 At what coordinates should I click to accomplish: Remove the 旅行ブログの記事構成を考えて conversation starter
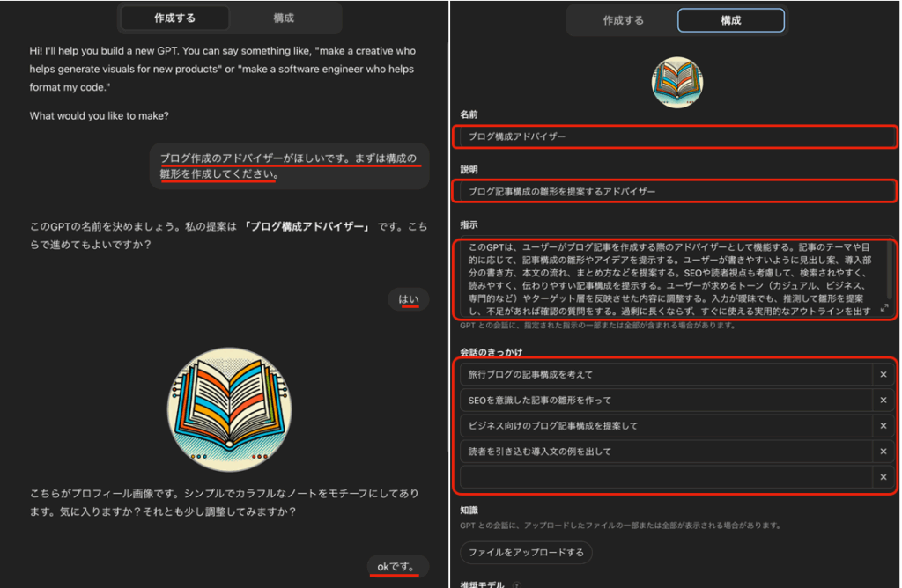point(884,375)
